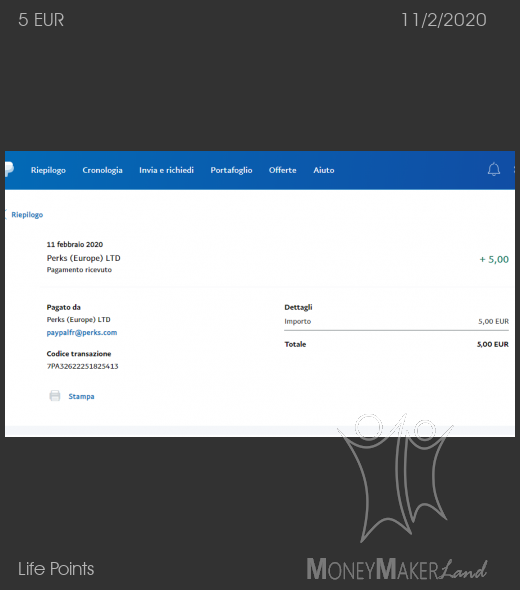Screen dimensions: 520x590
Task: Open the Riepilogo menu item
Action: (x=48, y=170)
